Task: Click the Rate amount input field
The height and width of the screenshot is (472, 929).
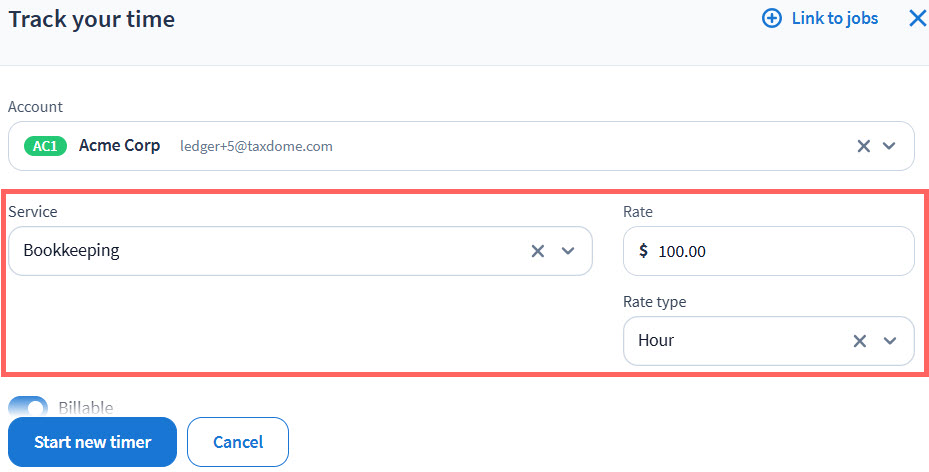Action: (780, 251)
